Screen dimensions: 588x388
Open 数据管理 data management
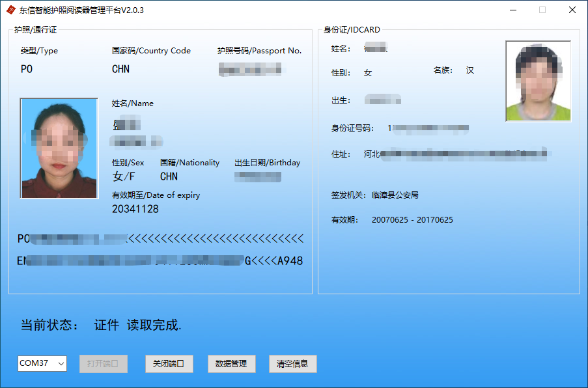click(231, 364)
